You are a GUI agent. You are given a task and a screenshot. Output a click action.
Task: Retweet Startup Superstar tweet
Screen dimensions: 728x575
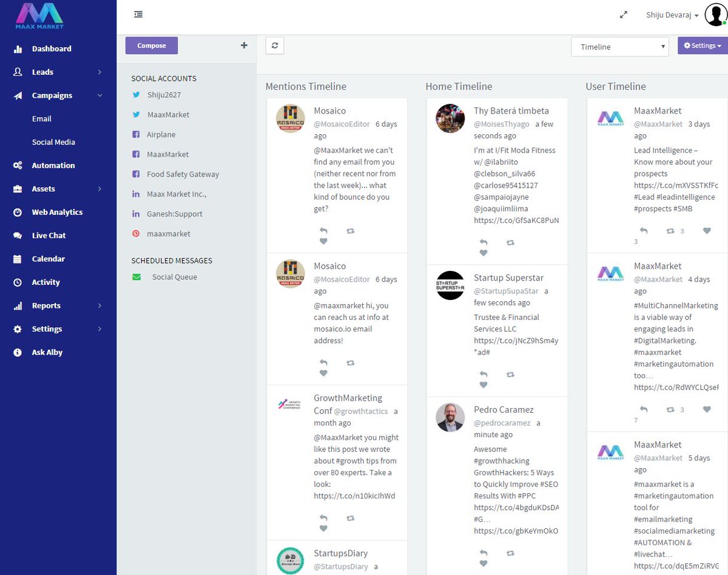510,375
